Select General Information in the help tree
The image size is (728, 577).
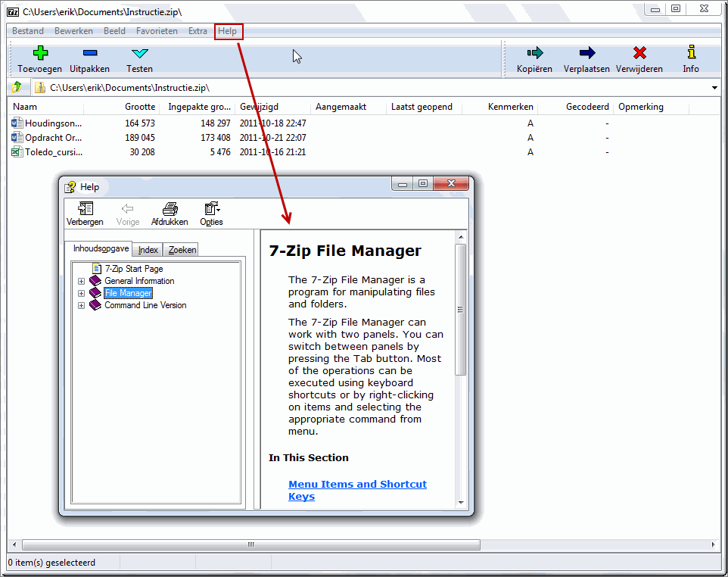pos(139,281)
